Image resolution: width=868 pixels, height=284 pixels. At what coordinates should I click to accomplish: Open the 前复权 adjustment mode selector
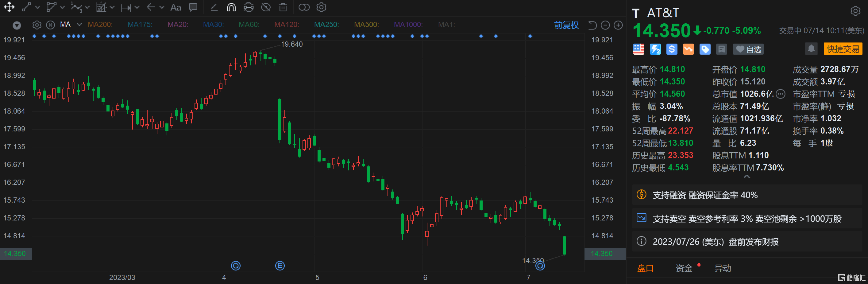click(x=566, y=25)
